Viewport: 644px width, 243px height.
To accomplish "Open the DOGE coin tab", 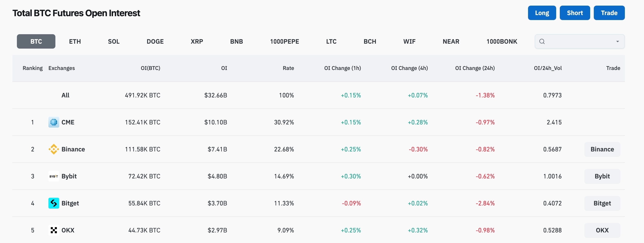I will 155,41.
